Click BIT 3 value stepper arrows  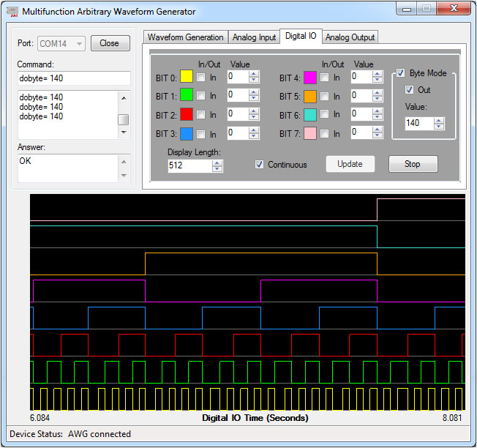253,133
